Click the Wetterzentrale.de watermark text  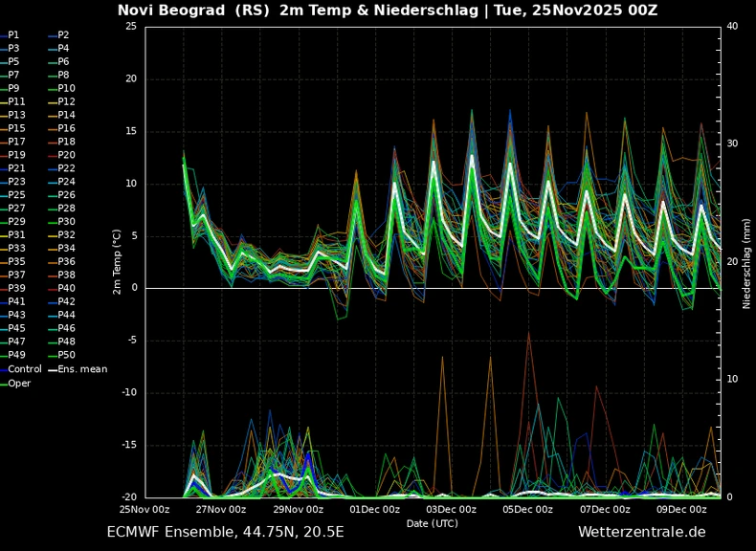642,532
